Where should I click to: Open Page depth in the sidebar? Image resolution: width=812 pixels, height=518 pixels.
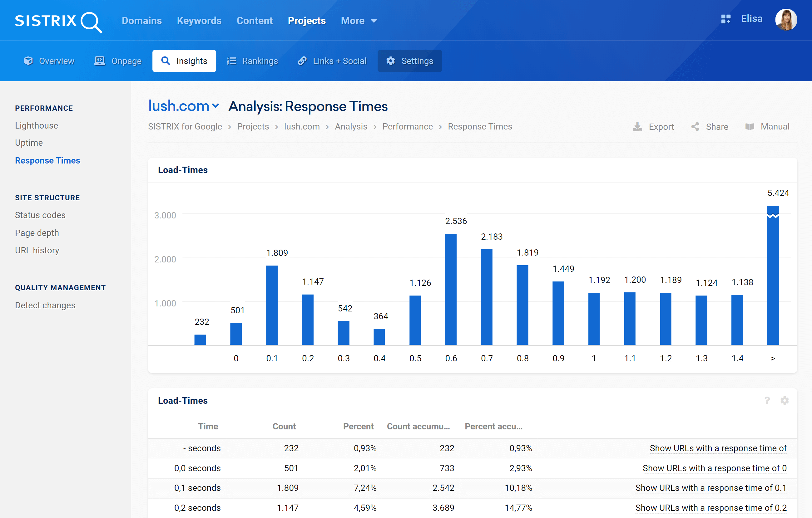pos(37,233)
